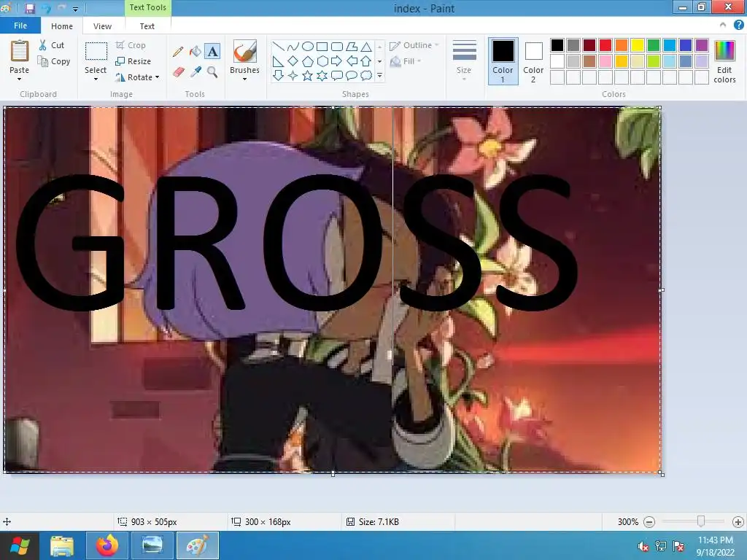The height and width of the screenshot is (560, 747).
Task: Open Customize Quick Access Toolbar arrow
Action: coord(75,9)
